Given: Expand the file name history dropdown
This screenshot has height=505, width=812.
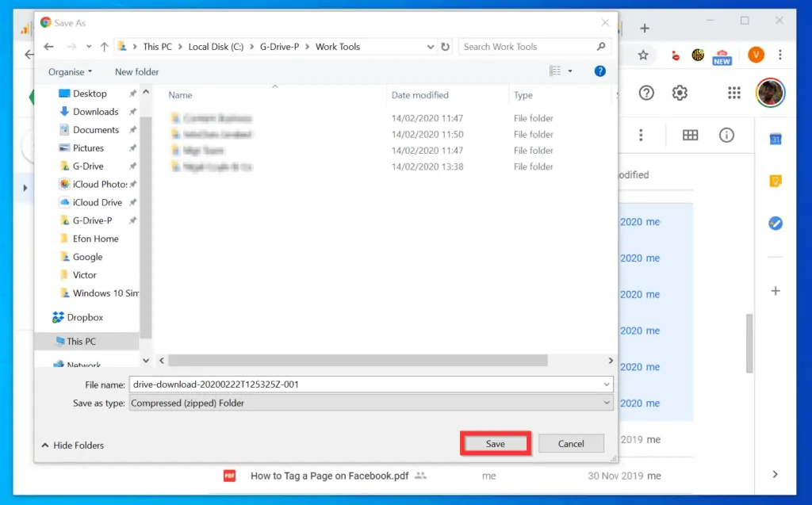Looking at the screenshot, I should [x=607, y=384].
